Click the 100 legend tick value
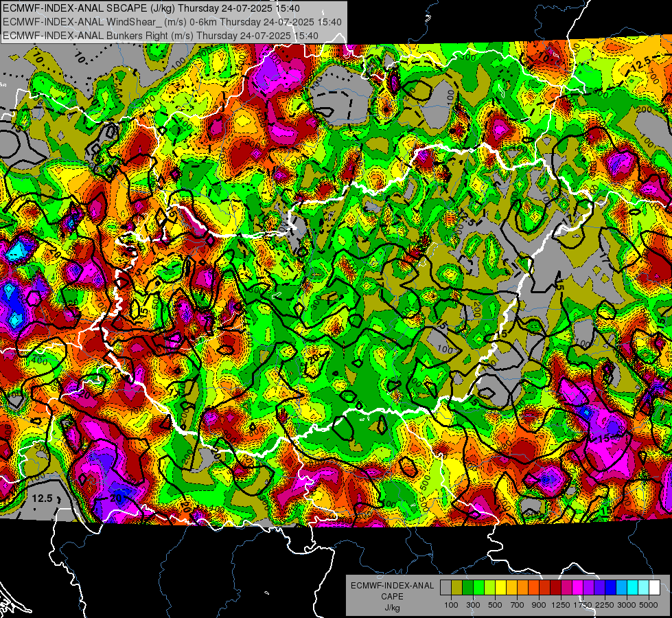 (451, 605)
